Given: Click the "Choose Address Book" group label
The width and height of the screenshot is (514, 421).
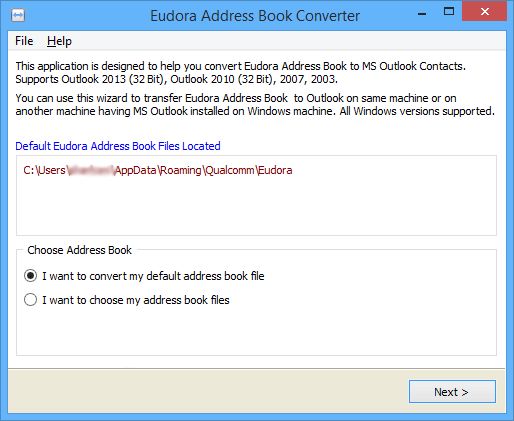Looking at the screenshot, I should [x=80, y=250].
